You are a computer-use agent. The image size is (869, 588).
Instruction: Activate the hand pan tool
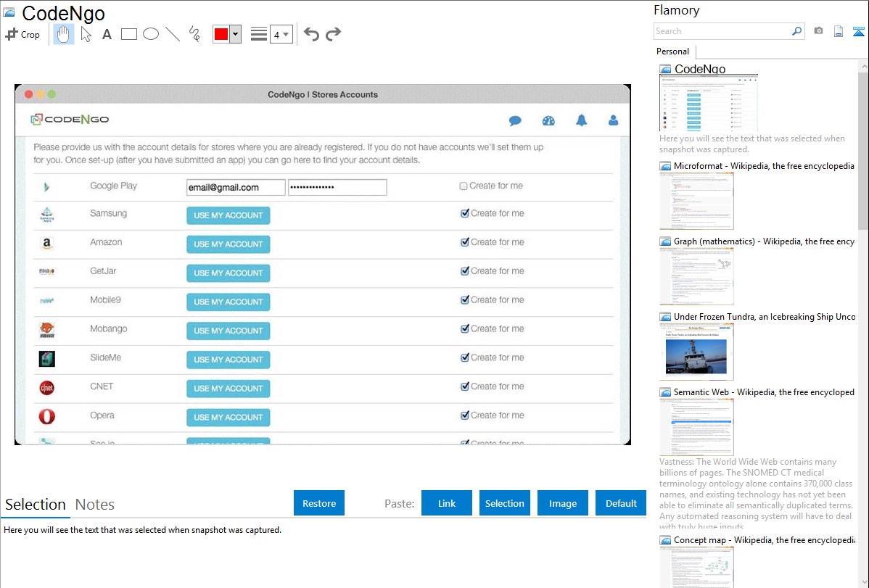click(63, 34)
